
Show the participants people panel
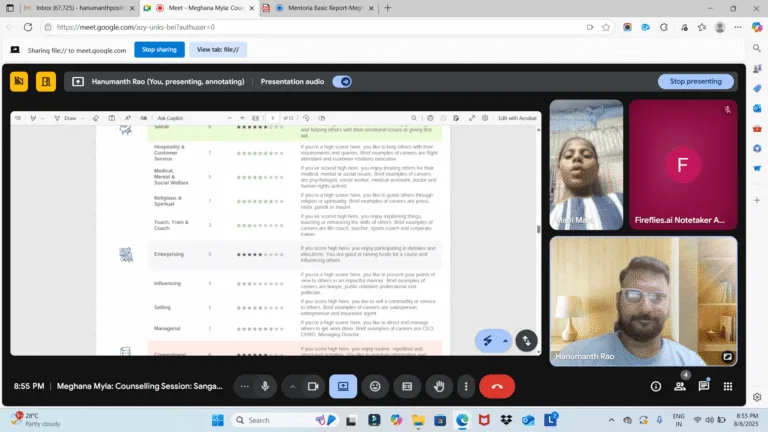coord(679,386)
